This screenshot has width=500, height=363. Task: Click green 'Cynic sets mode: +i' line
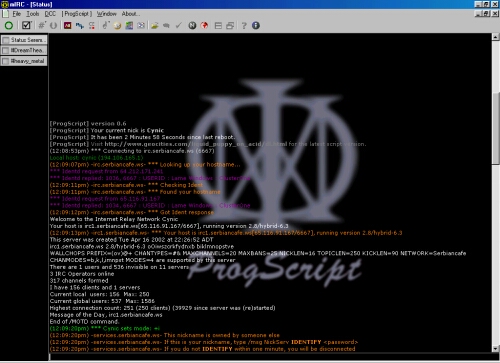coord(105,329)
